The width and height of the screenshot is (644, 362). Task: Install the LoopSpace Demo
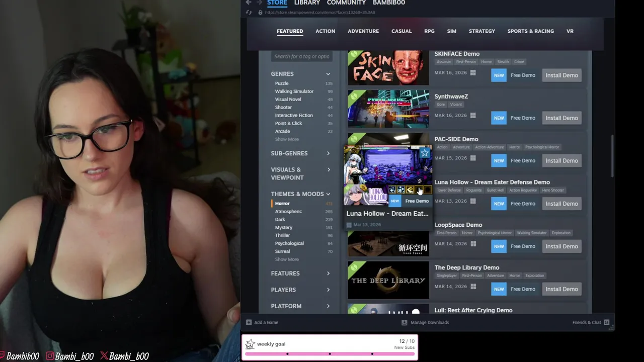561,246
